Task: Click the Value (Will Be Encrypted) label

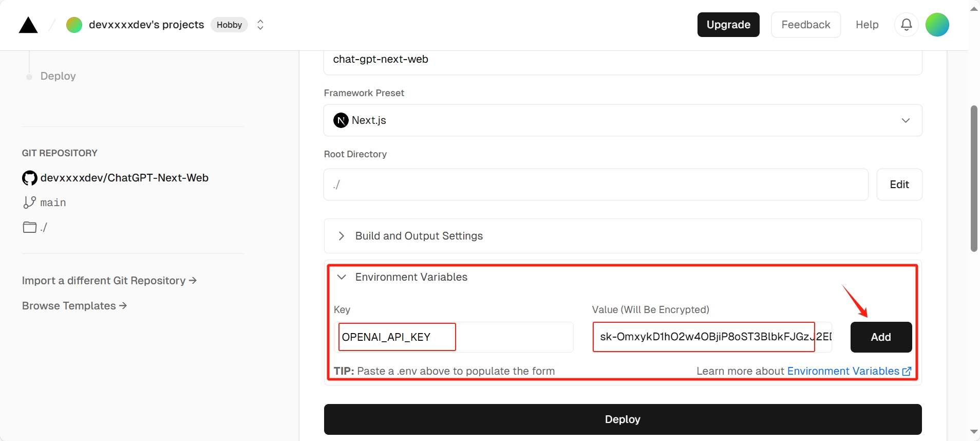Action: (x=651, y=309)
